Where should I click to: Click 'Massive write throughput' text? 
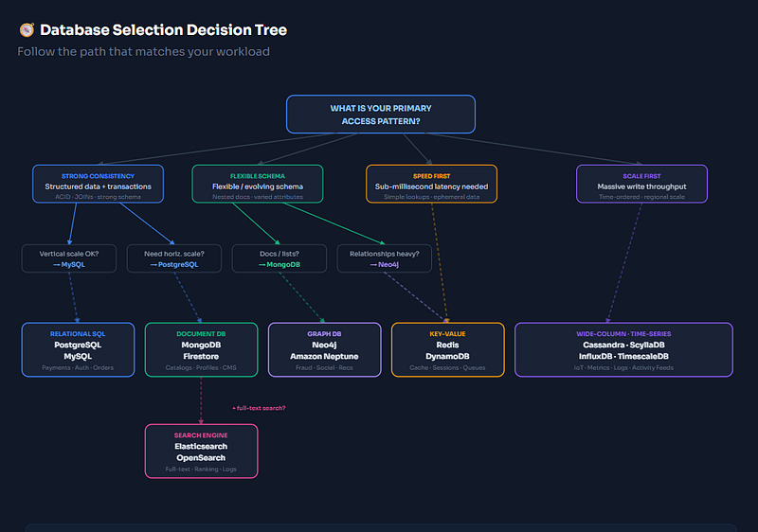click(x=642, y=186)
